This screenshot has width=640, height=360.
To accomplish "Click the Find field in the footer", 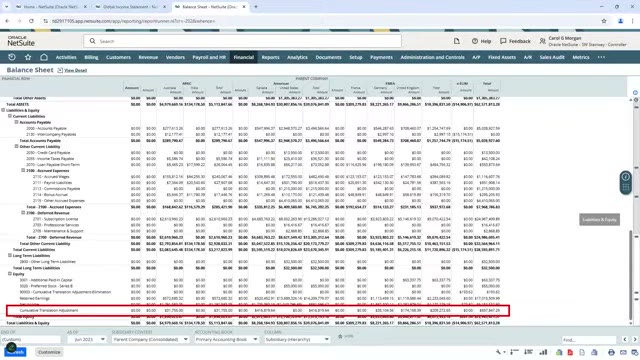I will [x=589, y=340].
